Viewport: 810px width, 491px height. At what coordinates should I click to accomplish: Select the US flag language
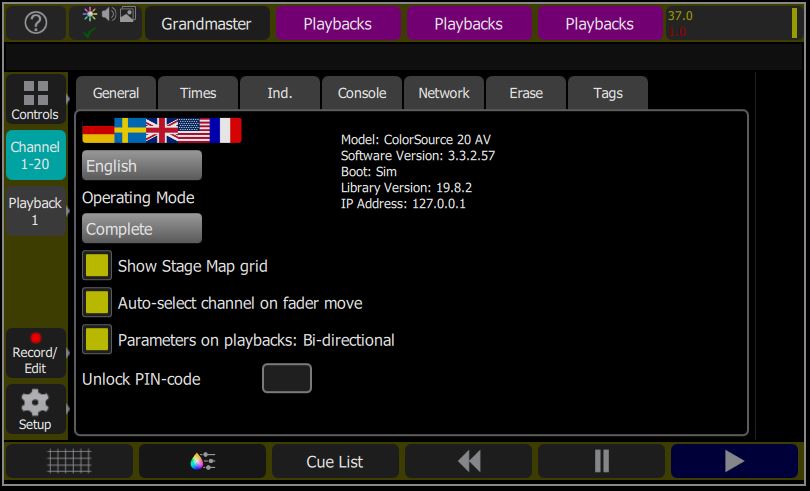click(x=194, y=130)
